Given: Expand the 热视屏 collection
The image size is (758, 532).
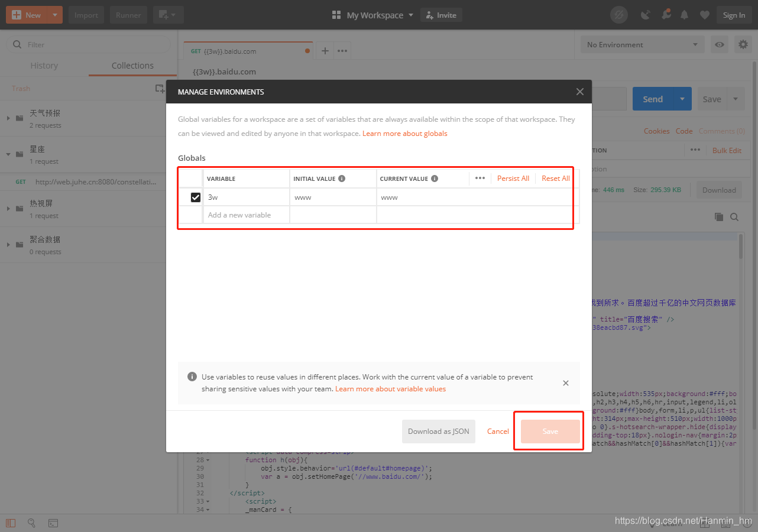Looking at the screenshot, I should (8, 209).
